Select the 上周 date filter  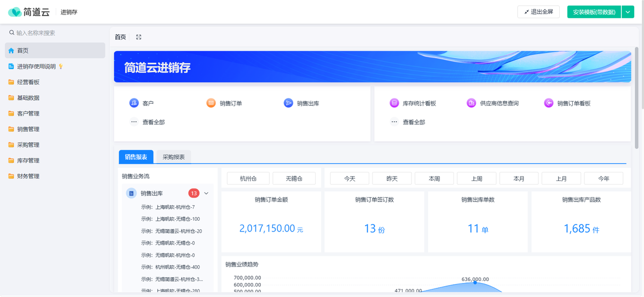click(x=477, y=178)
